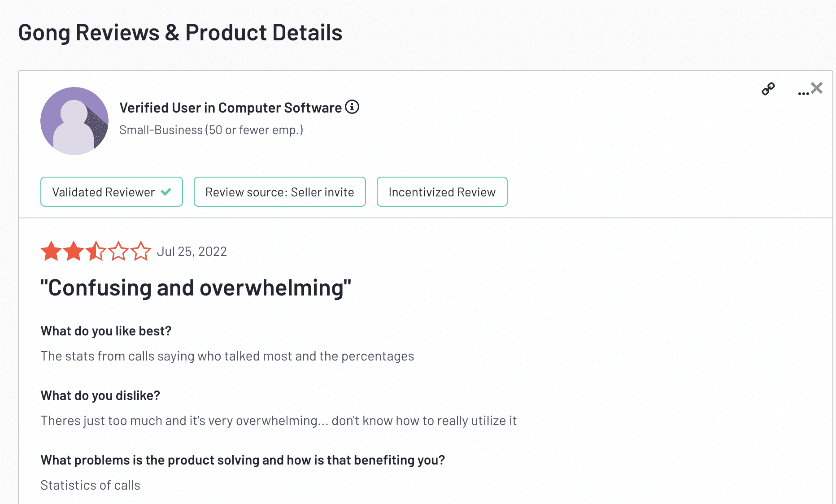836x504 pixels.
Task: Click the Incentivized Review badge
Action: click(442, 192)
